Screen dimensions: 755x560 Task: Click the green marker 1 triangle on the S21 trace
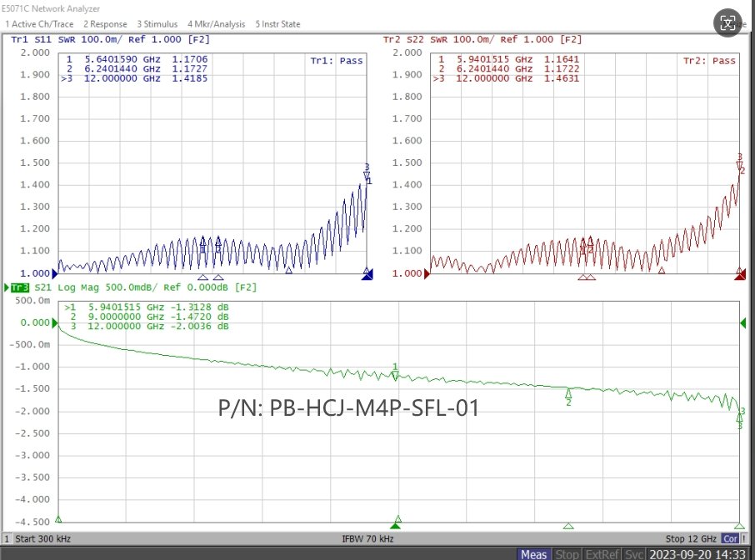pyautogui.click(x=395, y=376)
